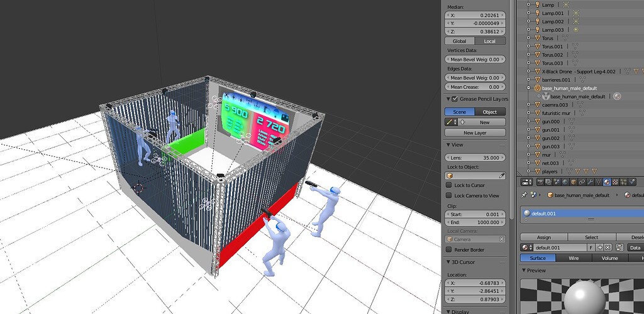This screenshot has height=314, width=644.
Task: Click the Clip End value 1000.000
Action: (475, 222)
